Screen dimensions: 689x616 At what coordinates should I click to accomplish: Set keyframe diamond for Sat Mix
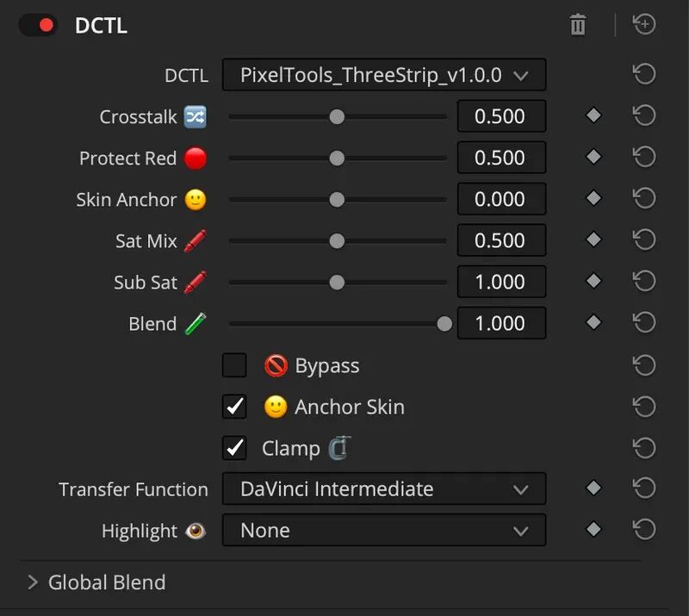(x=593, y=240)
